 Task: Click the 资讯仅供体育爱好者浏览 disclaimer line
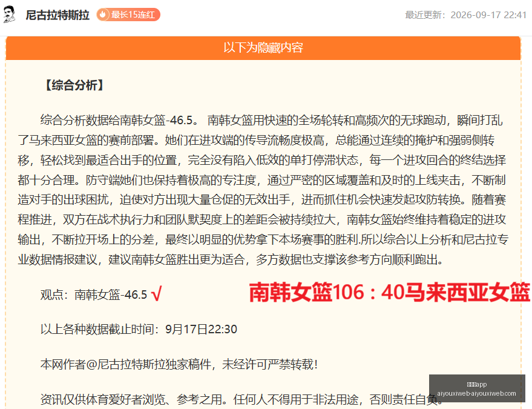[x=242, y=399]
